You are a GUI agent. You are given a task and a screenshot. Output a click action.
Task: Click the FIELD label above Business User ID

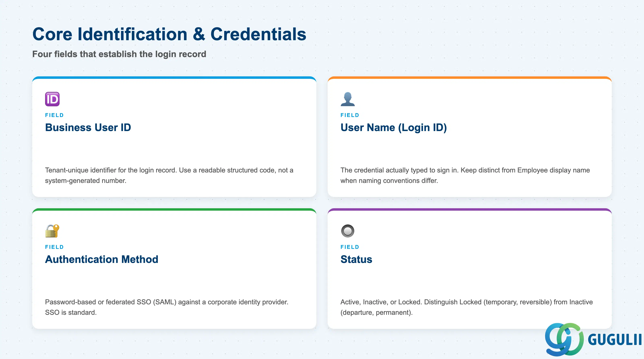click(x=55, y=115)
